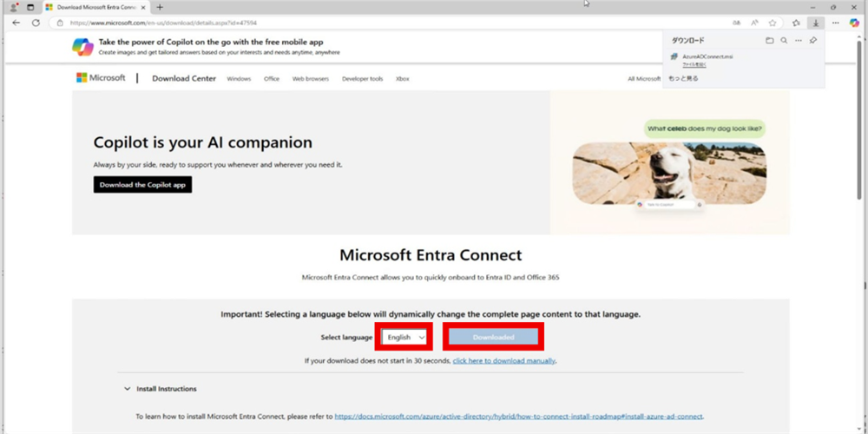This screenshot has height=434, width=868.
Task: Open a new browser tab
Action: point(160,7)
